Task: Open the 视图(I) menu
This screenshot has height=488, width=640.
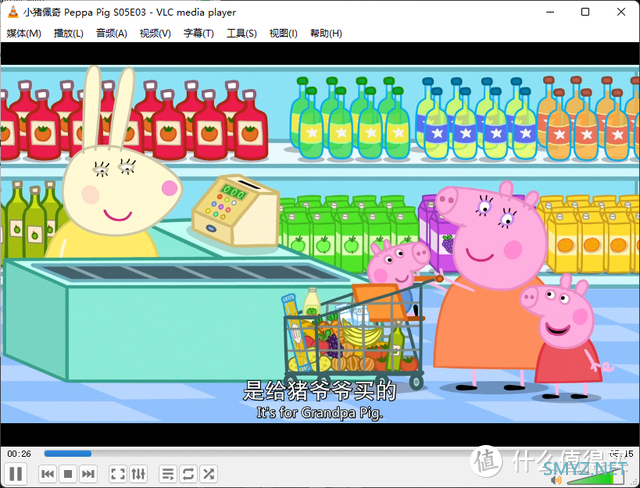Action: tap(283, 33)
